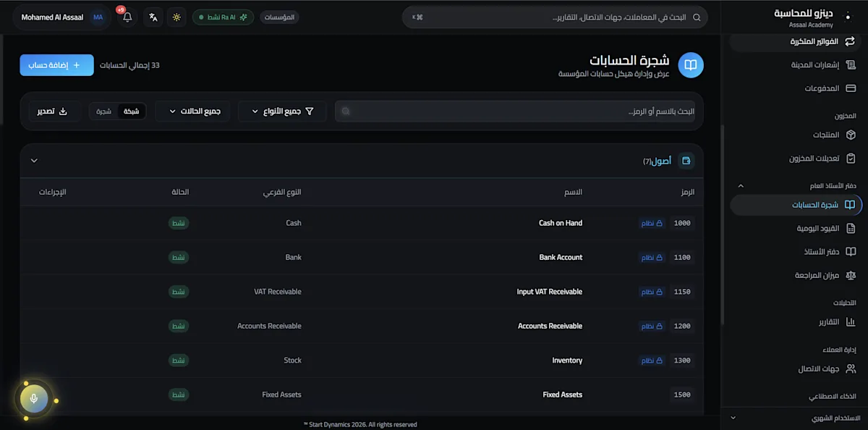Click the إشعارات المدينة debit notes icon
The width and height of the screenshot is (868, 430).
point(851,65)
